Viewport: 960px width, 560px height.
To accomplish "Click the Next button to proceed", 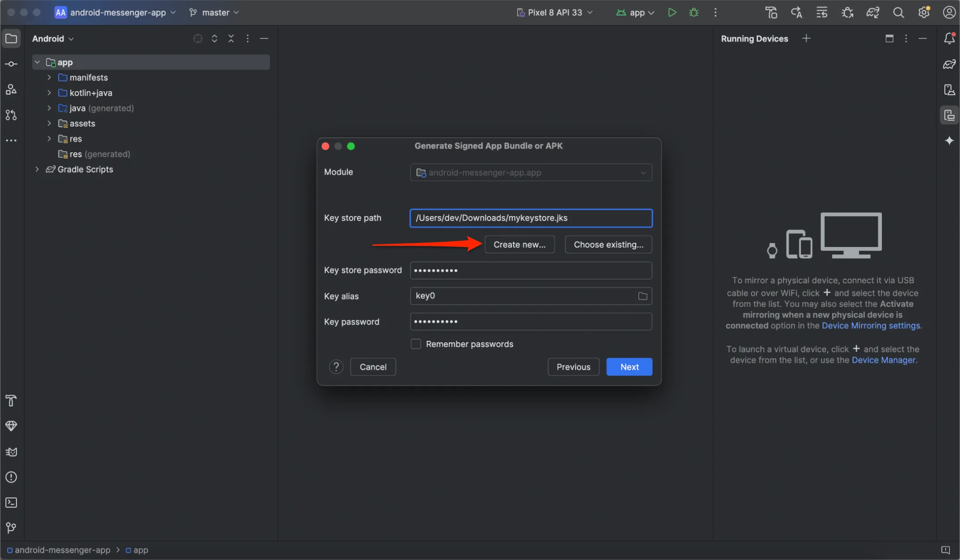I will coord(629,366).
